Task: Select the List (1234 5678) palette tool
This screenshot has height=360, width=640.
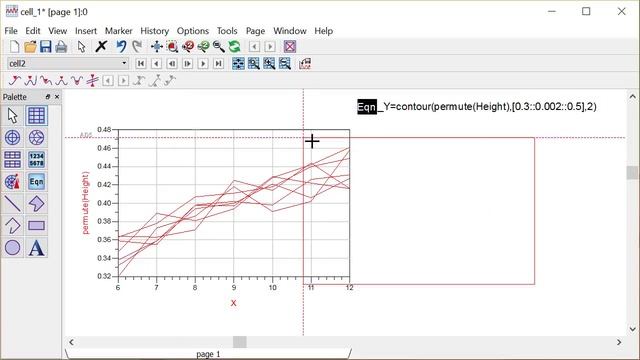Action: [36, 160]
